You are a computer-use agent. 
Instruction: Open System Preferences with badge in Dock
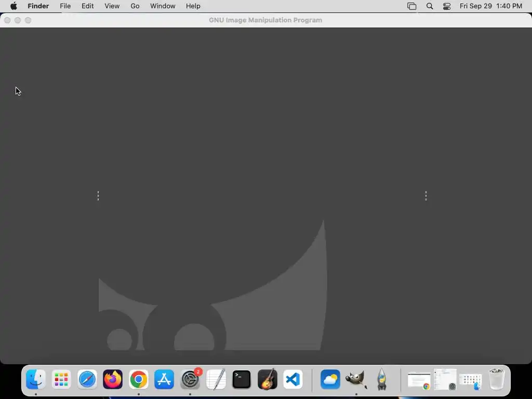click(x=190, y=379)
